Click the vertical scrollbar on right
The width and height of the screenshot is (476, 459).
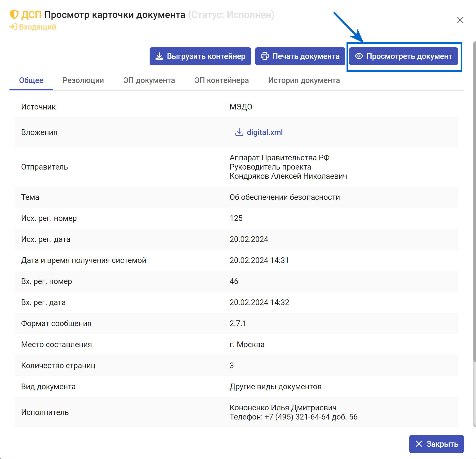click(474, 201)
